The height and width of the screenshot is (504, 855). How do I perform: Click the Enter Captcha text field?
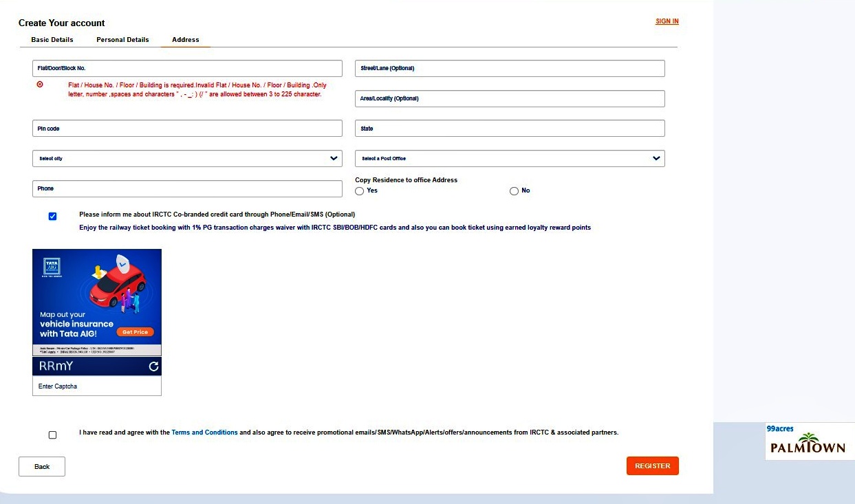(x=97, y=386)
